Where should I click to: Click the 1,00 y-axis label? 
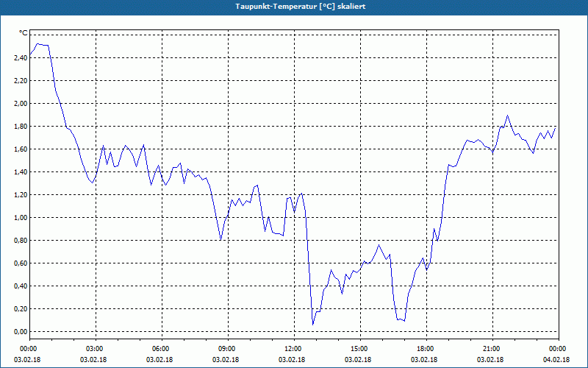(x=21, y=217)
